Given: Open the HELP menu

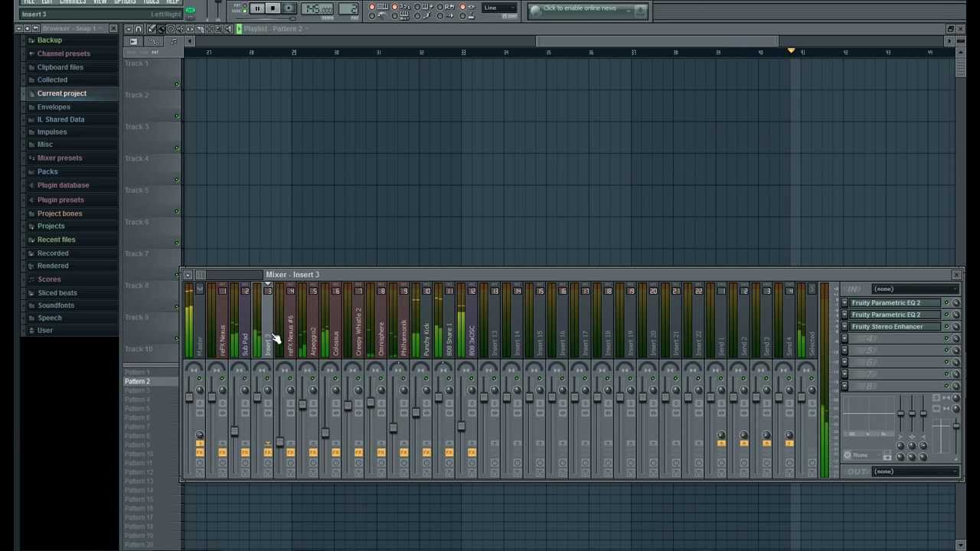Looking at the screenshot, I should point(172,2).
